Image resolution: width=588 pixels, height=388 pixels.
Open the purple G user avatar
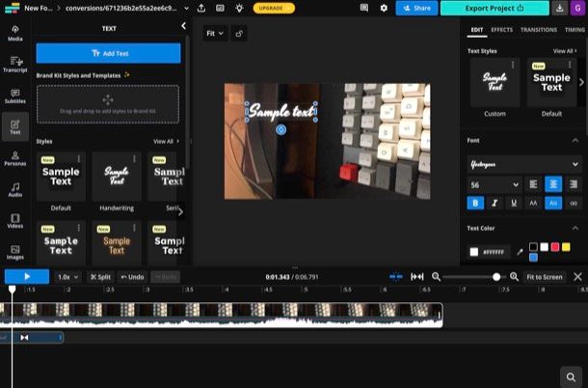(x=577, y=8)
